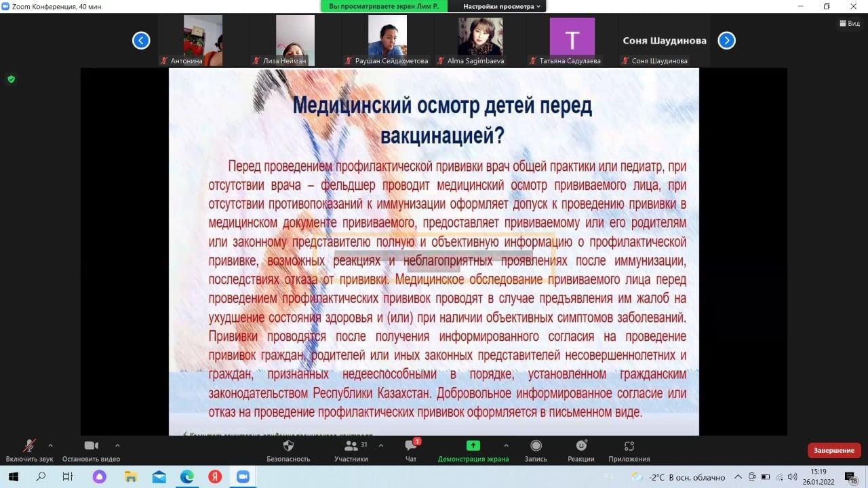Open the Chat (Чат) panel

click(411, 446)
